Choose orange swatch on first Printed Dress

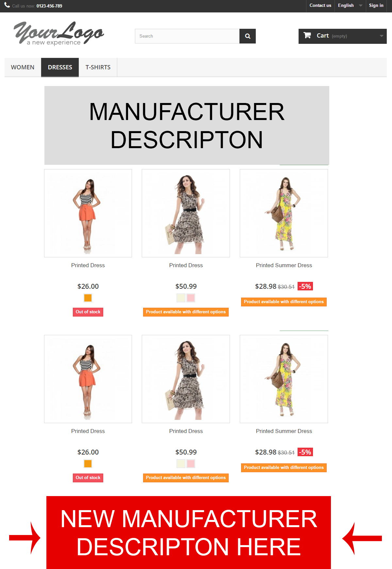point(88,298)
